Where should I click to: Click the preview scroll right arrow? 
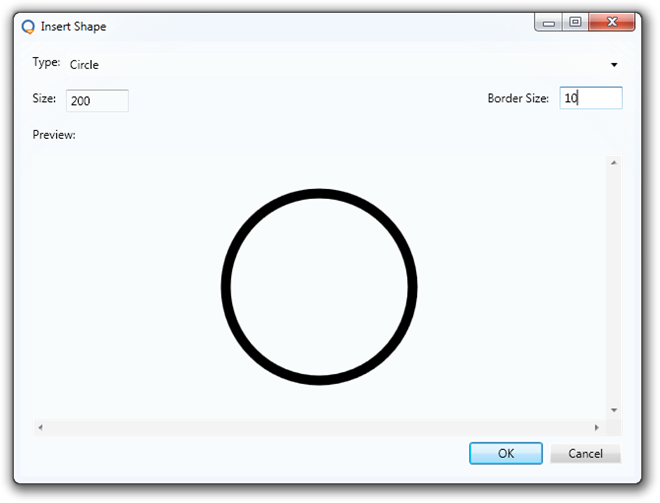pyautogui.click(x=596, y=428)
